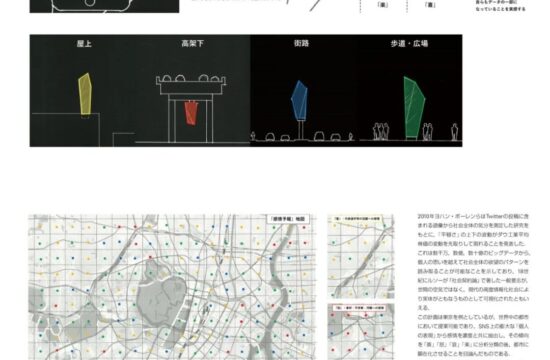
Task: Click the viaduct cross-section line drawing
Action: (x=191, y=108)
